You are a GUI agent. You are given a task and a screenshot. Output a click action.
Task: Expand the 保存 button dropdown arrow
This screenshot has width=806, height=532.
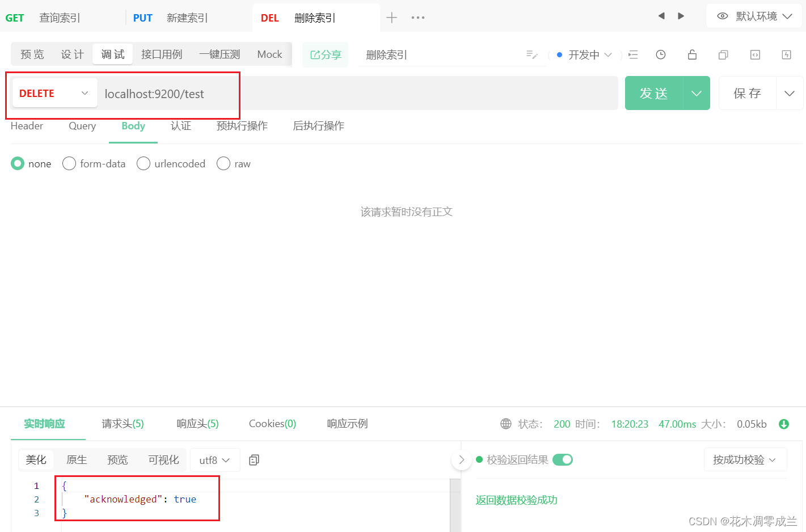[x=790, y=93]
